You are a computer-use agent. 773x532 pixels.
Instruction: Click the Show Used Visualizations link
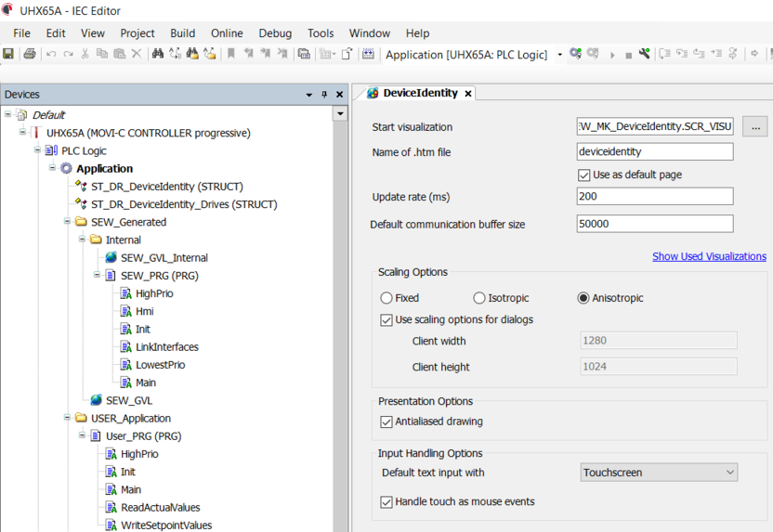pos(709,256)
